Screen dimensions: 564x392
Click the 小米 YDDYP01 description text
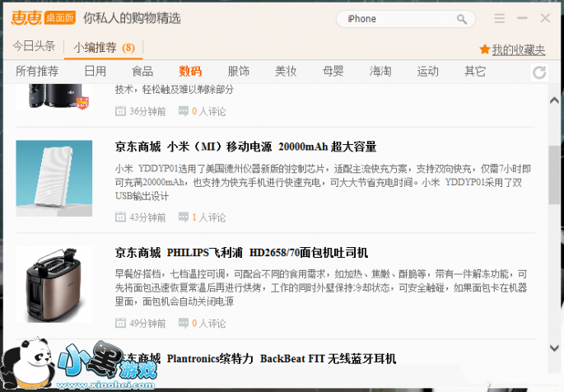(323, 182)
